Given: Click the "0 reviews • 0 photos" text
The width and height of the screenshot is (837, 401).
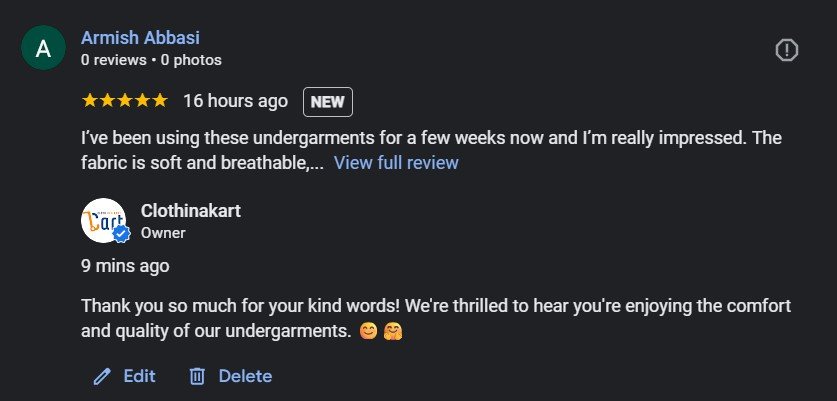Looking at the screenshot, I should [151, 60].
